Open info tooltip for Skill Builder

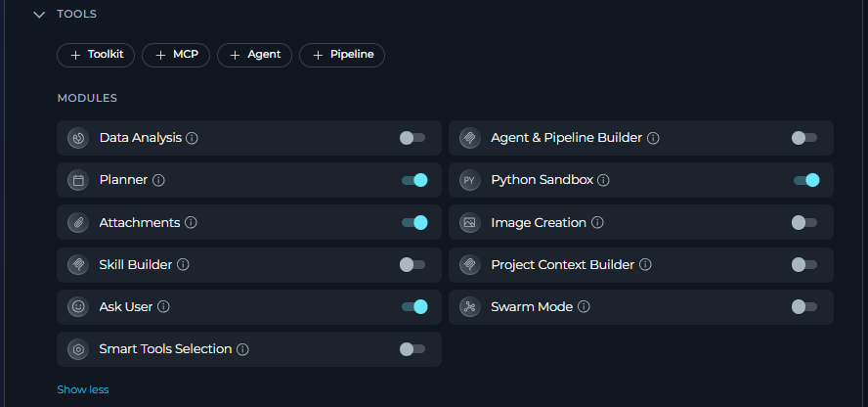[x=183, y=265]
